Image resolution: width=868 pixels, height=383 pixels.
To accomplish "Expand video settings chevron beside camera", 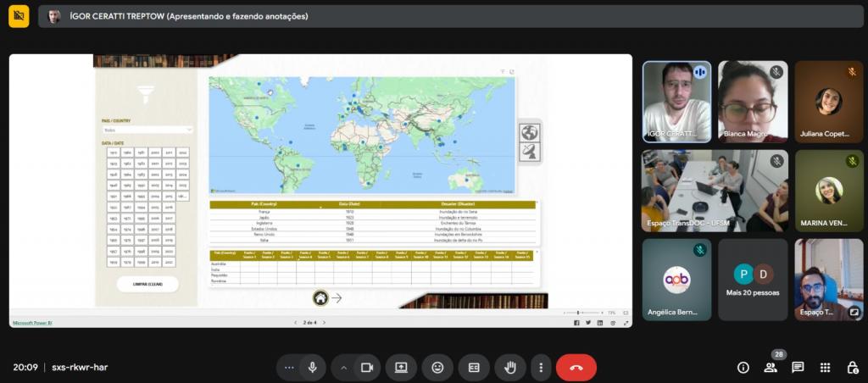I will pyautogui.click(x=344, y=367).
